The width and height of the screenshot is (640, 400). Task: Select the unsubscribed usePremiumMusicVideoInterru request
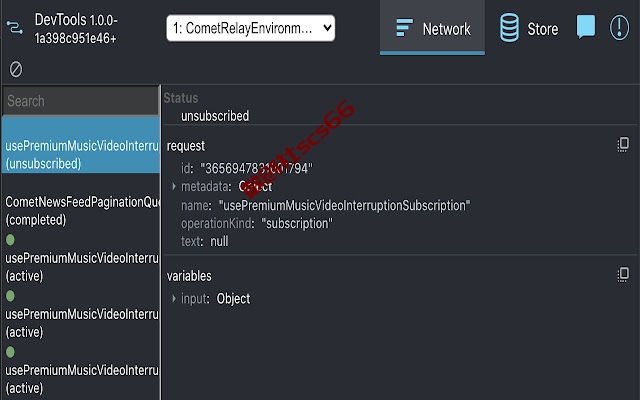click(x=81, y=145)
